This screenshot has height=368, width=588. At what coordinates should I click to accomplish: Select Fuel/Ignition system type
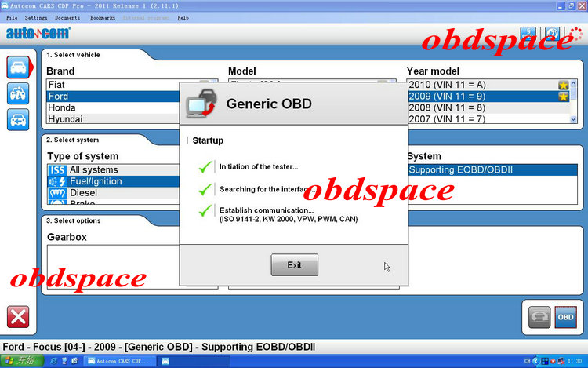[x=113, y=181]
